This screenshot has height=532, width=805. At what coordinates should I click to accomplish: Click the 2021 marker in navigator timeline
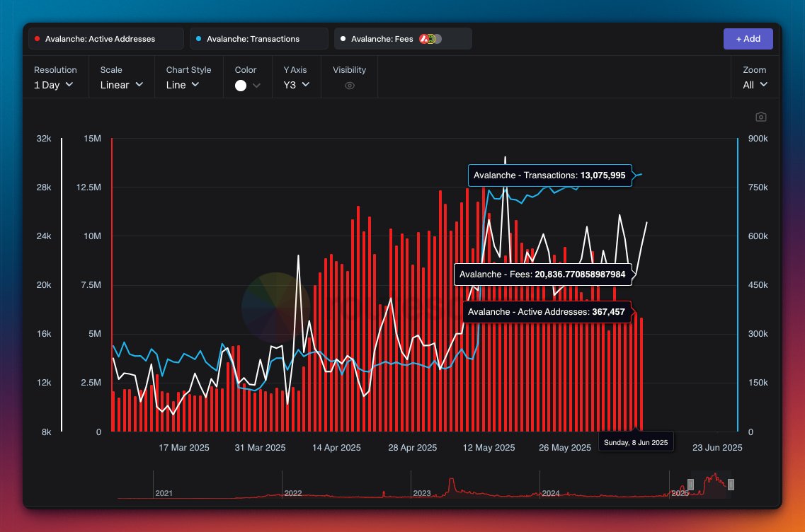coord(164,493)
